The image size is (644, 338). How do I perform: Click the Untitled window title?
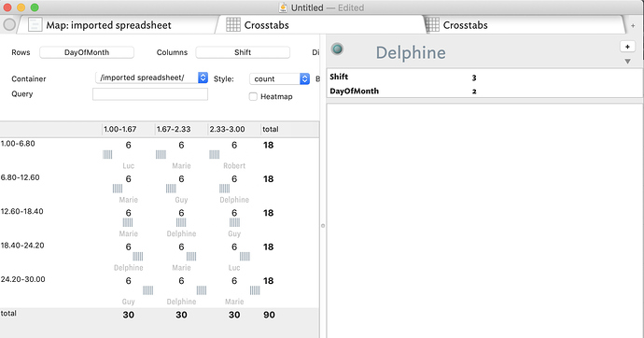point(307,7)
